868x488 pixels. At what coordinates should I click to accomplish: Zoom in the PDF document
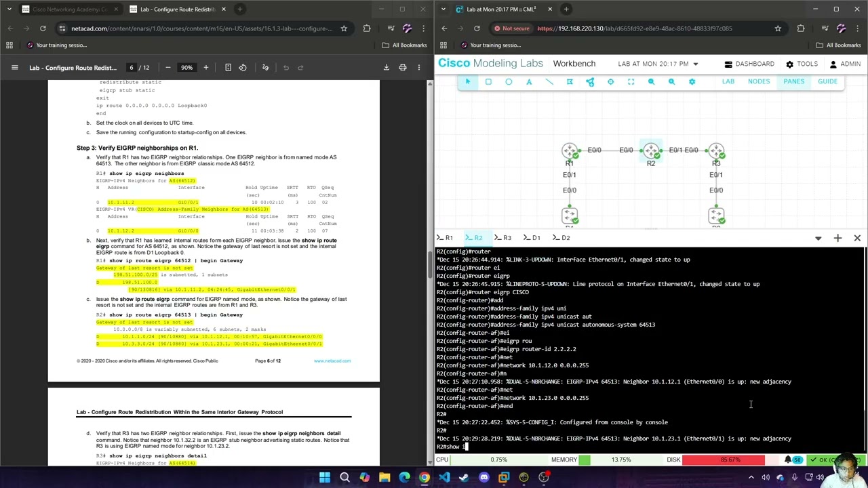[206, 67]
